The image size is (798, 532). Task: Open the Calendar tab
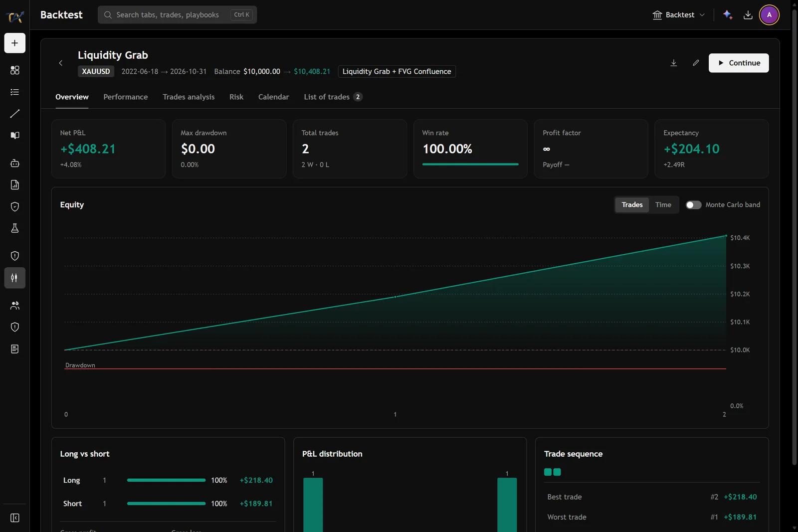point(274,97)
